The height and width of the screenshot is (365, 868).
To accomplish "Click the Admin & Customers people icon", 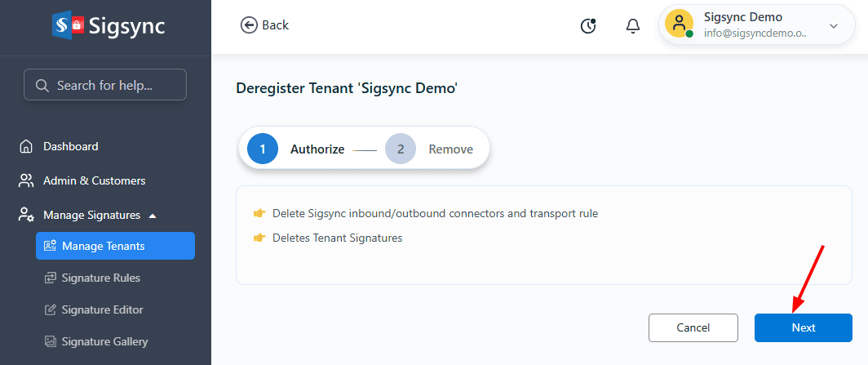I will (27, 180).
